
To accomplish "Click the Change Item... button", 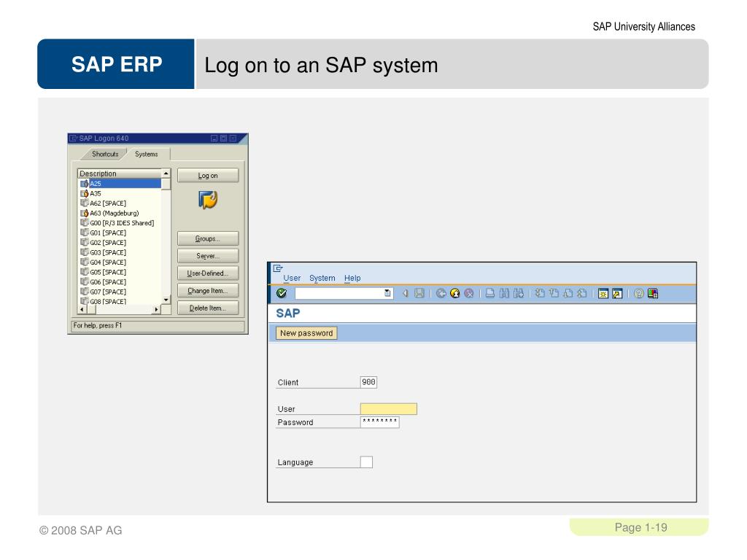I will (208, 290).
